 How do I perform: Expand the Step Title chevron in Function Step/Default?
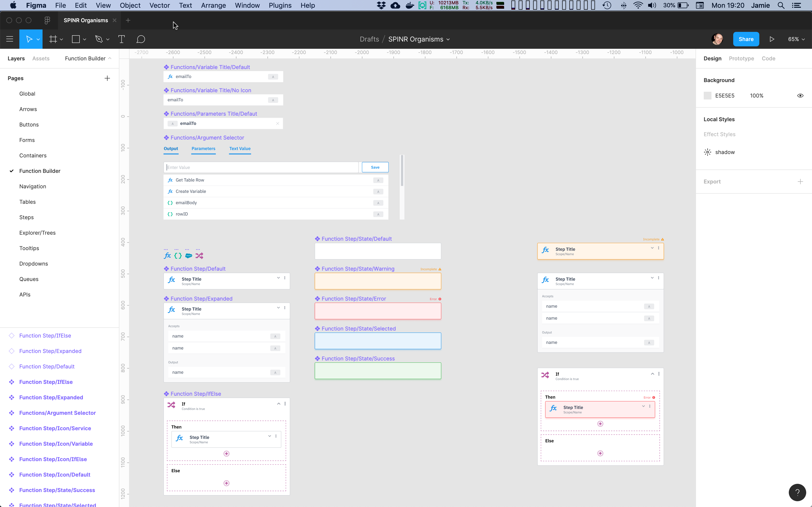pyautogui.click(x=278, y=278)
